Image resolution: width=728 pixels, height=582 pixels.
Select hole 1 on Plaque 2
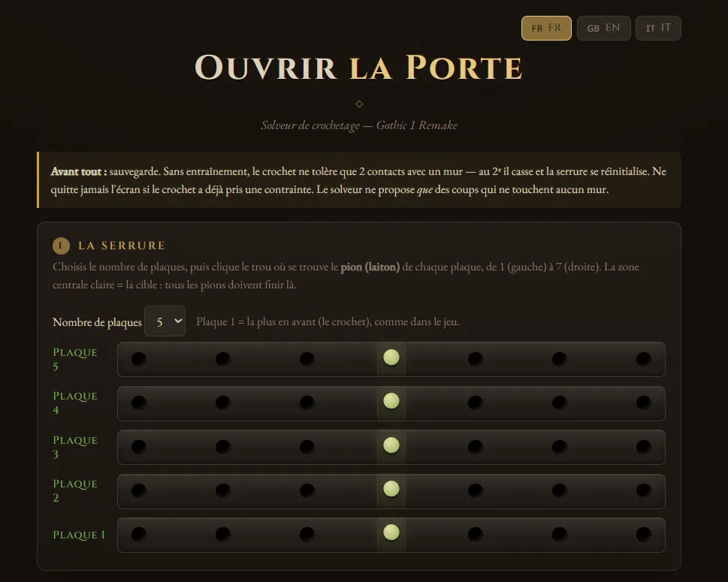point(139,490)
